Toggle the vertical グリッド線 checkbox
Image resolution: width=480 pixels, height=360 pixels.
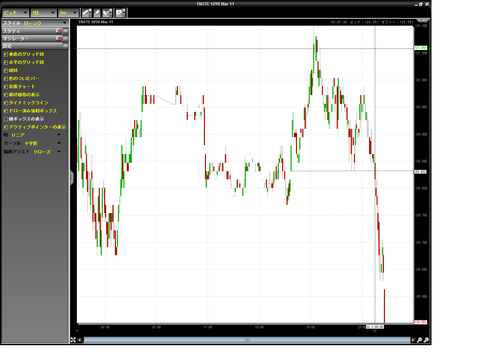(6, 54)
